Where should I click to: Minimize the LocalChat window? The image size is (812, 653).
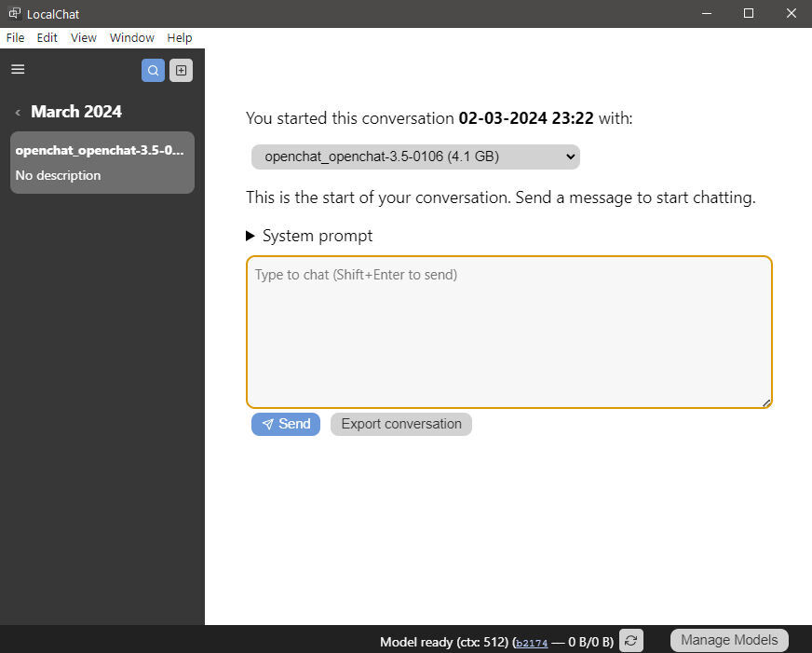tap(706, 13)
